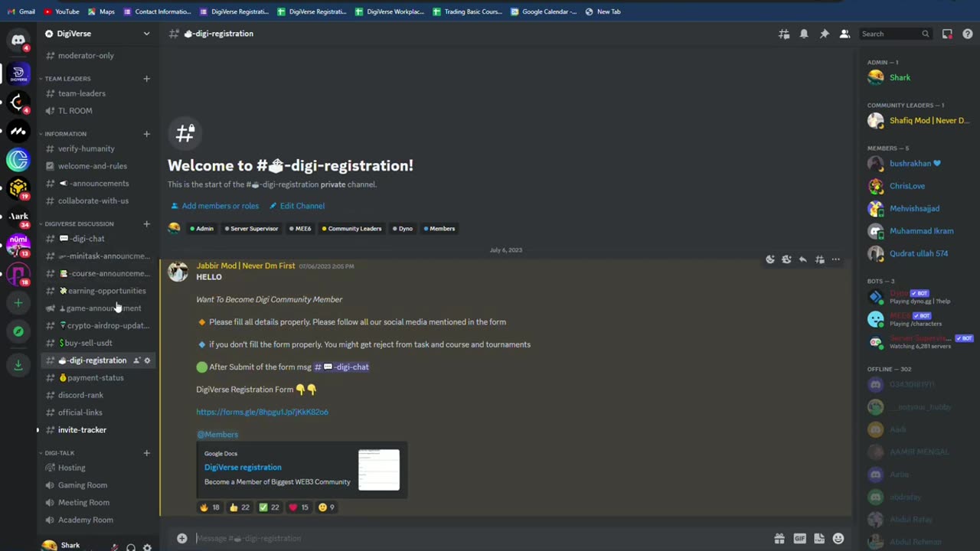Open the nomi server in the sidebar

(x=18, y=245)
